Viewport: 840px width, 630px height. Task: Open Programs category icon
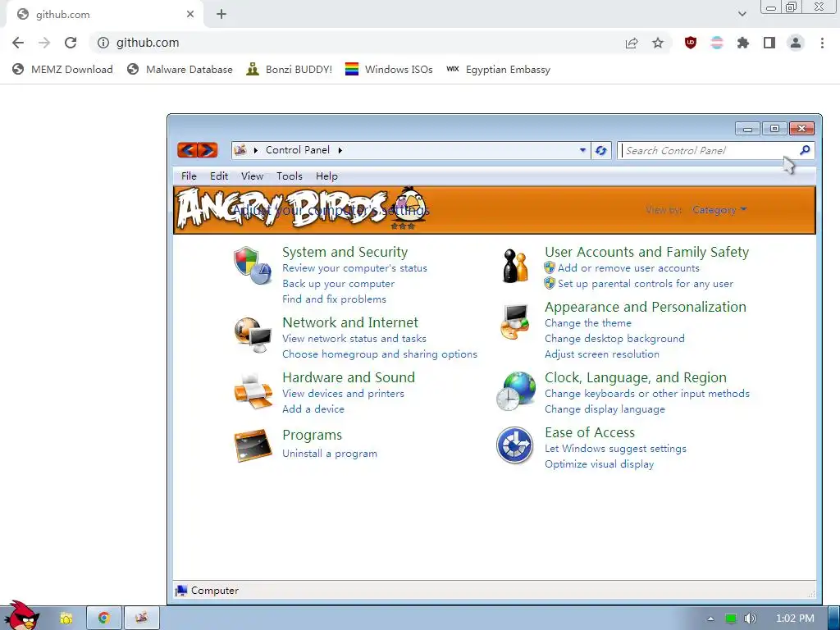(253, 445)
